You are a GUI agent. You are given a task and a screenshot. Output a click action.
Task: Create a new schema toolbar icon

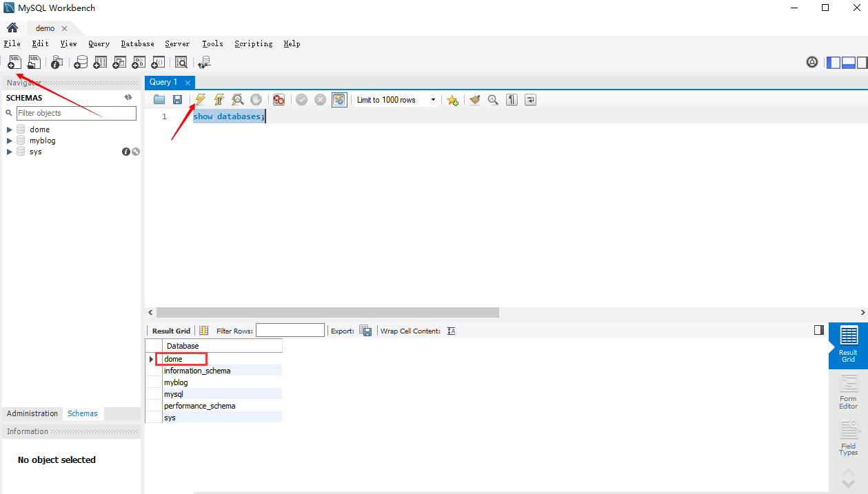[81, 62]
